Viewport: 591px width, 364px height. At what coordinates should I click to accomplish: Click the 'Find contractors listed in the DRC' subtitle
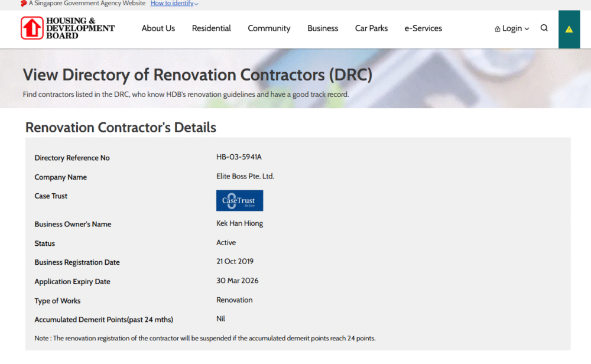point(186,94)
